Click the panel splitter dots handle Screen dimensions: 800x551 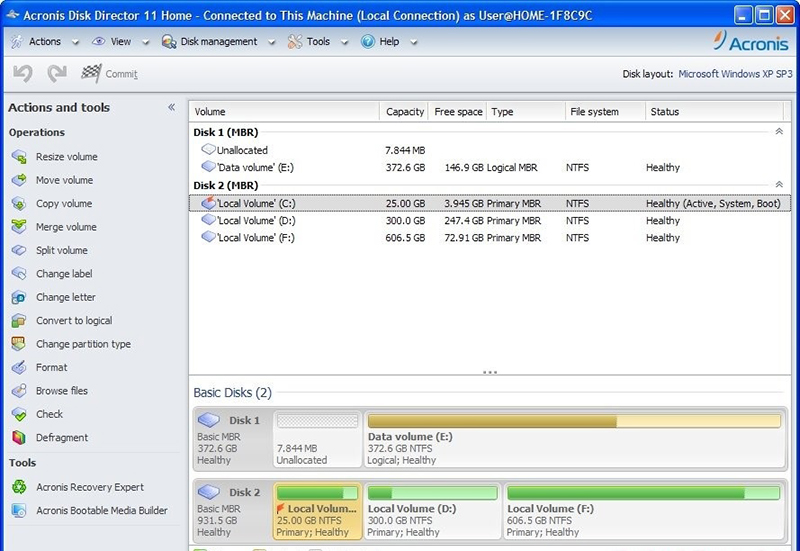point(490,372)
